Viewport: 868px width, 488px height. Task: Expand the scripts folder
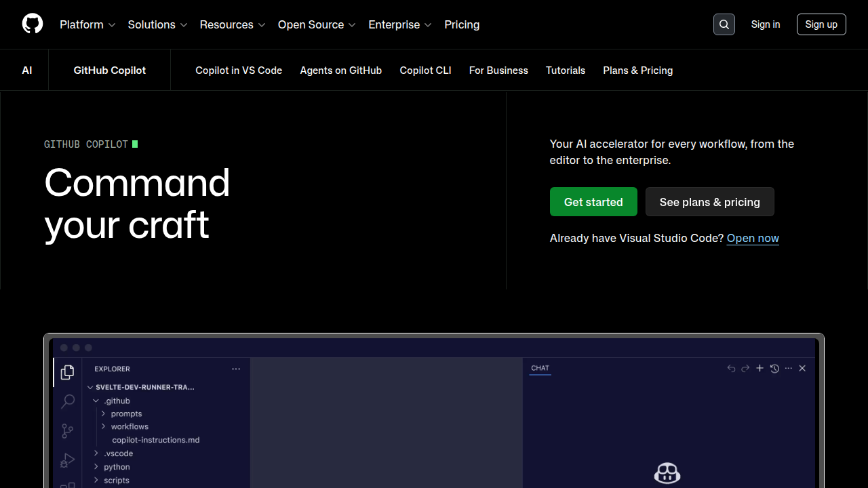click(x=112, y=480)
